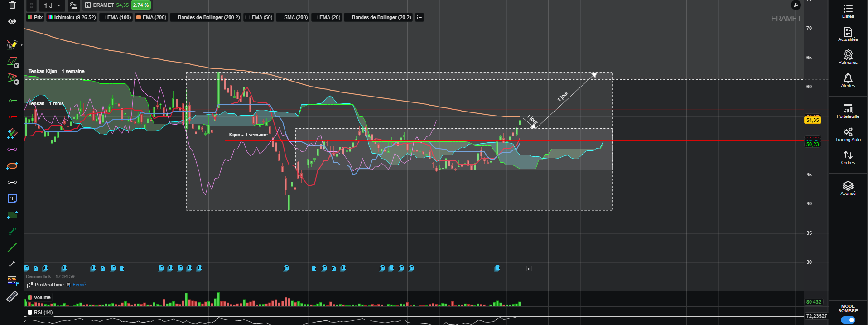
Task: Open the chart wrench settings icon
Action: 796,5
